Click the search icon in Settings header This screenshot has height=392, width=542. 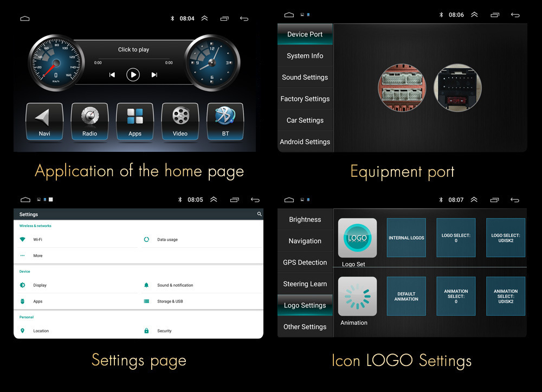coord(259,214)
